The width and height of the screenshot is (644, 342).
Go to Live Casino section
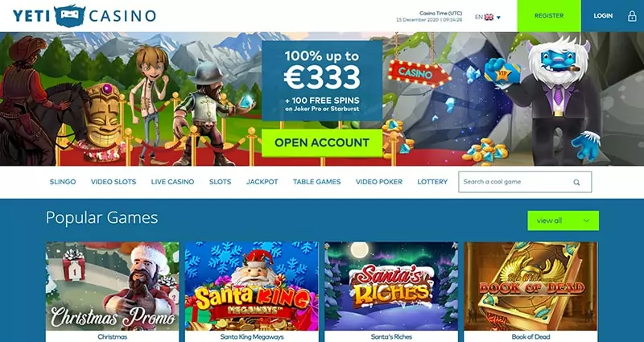tap(172, 182)
